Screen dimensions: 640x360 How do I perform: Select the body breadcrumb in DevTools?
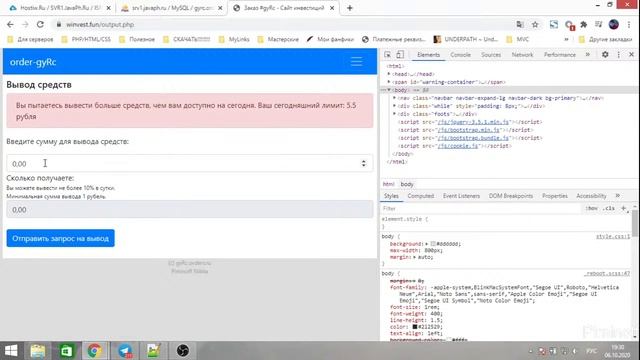point(407,184)
